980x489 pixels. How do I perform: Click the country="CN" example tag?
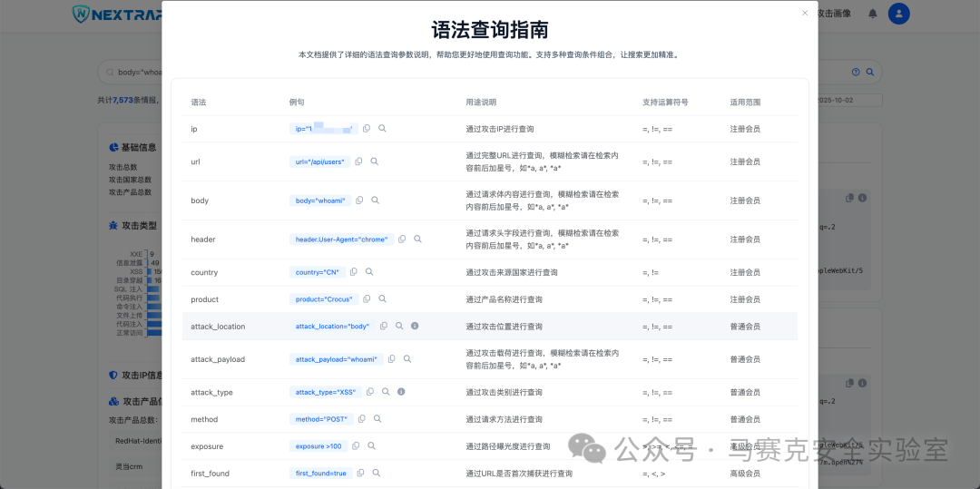pos(318,272)
